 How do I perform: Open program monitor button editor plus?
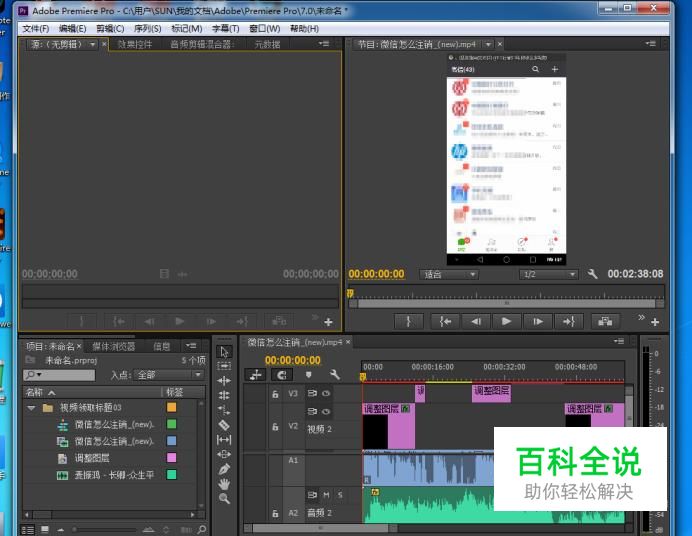(655, 322)
